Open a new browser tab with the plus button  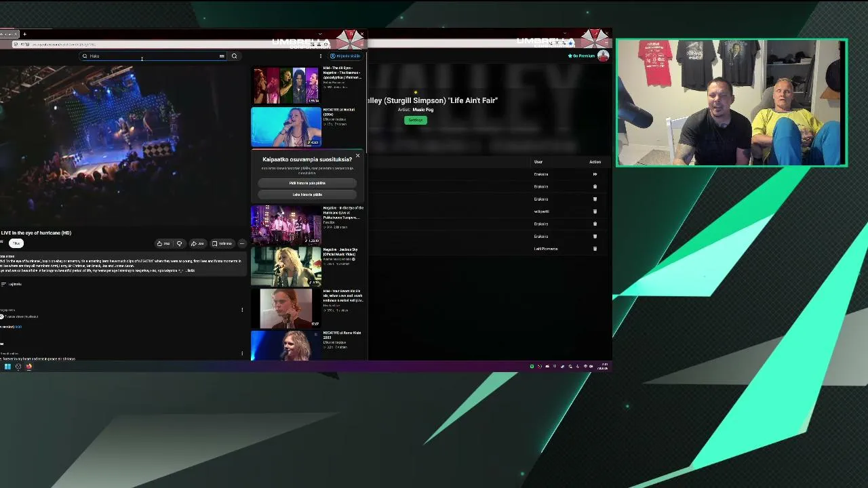coord(24,34)
